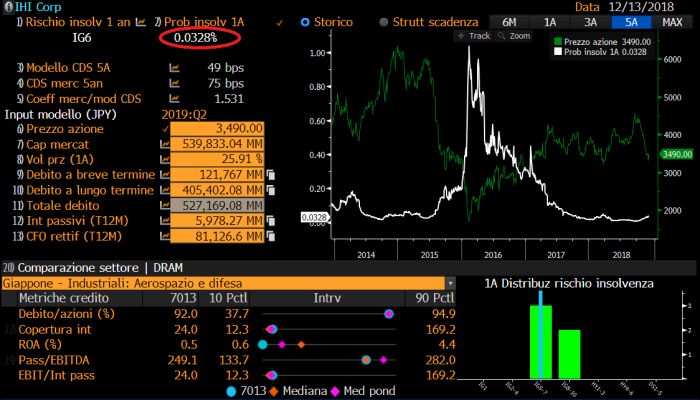Image resolution: width=700 pixels, height=400 pixels.
Task: Click copy icon next to Debito a breve termine
Action: click(x=270, y=175)
